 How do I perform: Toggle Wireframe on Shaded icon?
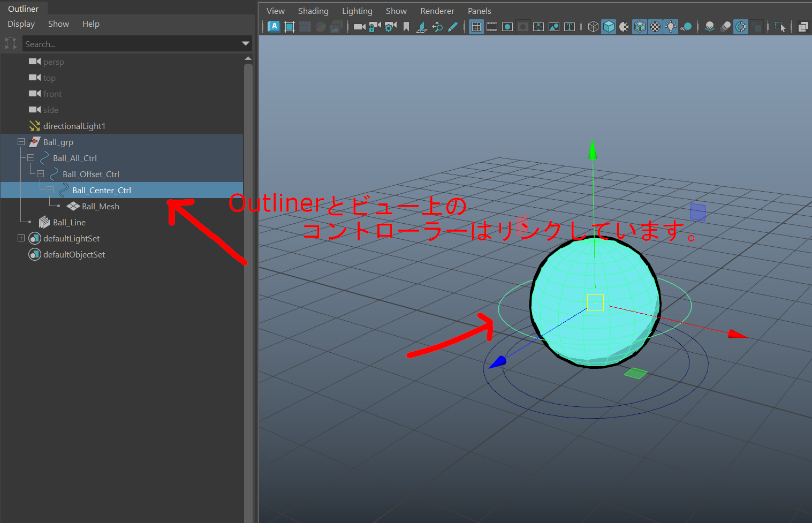coord(640,27)
